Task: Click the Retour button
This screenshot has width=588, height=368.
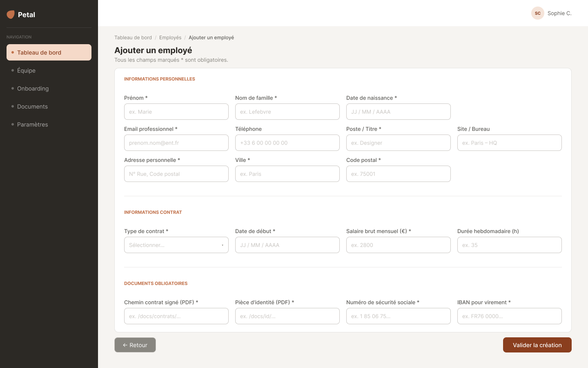Action: tap(135, 345)
